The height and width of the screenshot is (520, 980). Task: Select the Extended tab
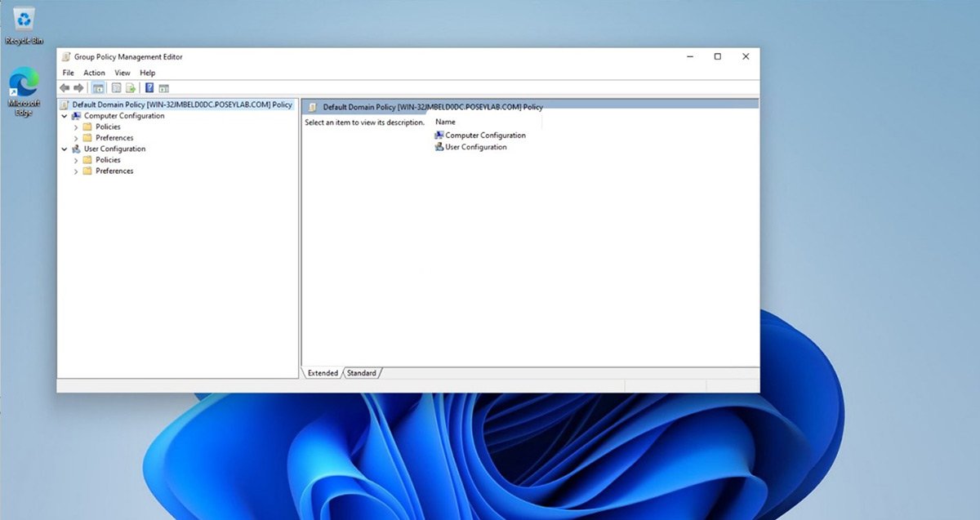323,373
